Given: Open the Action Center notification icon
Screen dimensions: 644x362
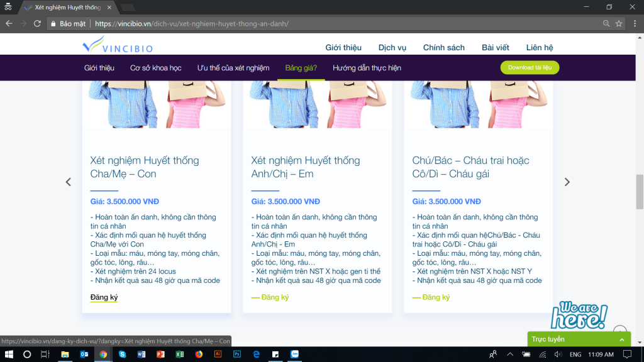Looking at the screenshot, I should point(627,354).
